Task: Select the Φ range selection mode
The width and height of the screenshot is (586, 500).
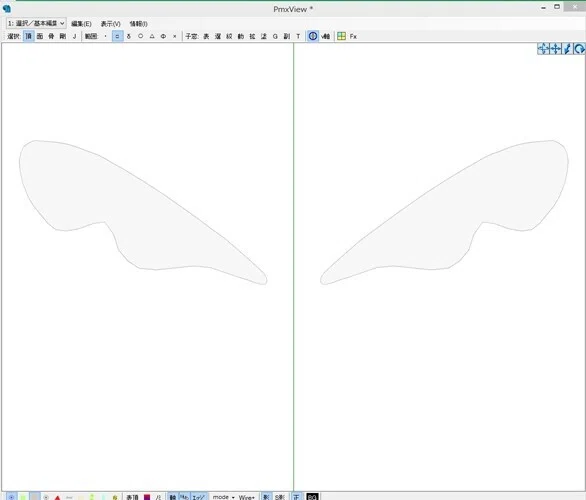Action: pos(163,36)
